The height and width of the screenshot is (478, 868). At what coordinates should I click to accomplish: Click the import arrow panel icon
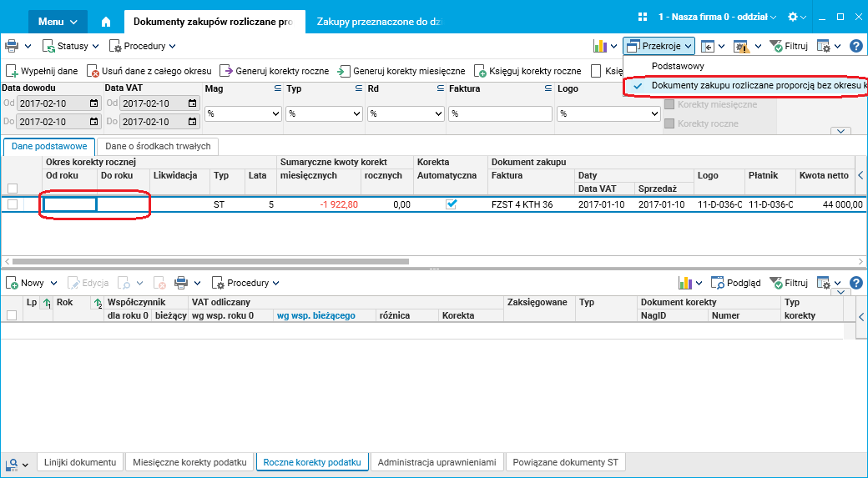[708, 47]
